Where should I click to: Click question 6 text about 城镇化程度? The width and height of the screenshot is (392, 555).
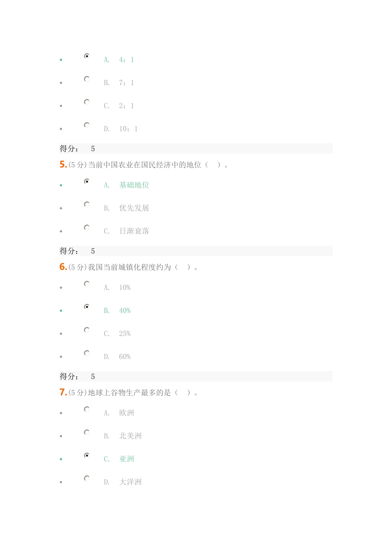tap(130, 267)
